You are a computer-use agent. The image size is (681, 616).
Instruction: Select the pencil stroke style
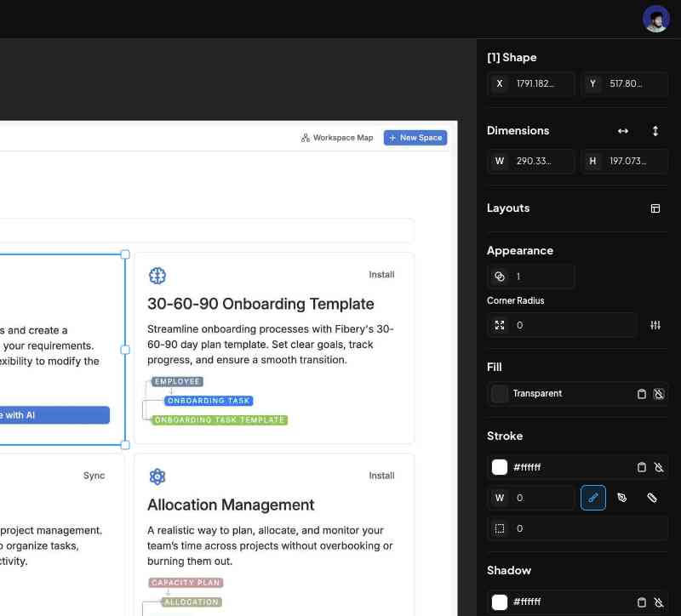[x=651, y=498]
